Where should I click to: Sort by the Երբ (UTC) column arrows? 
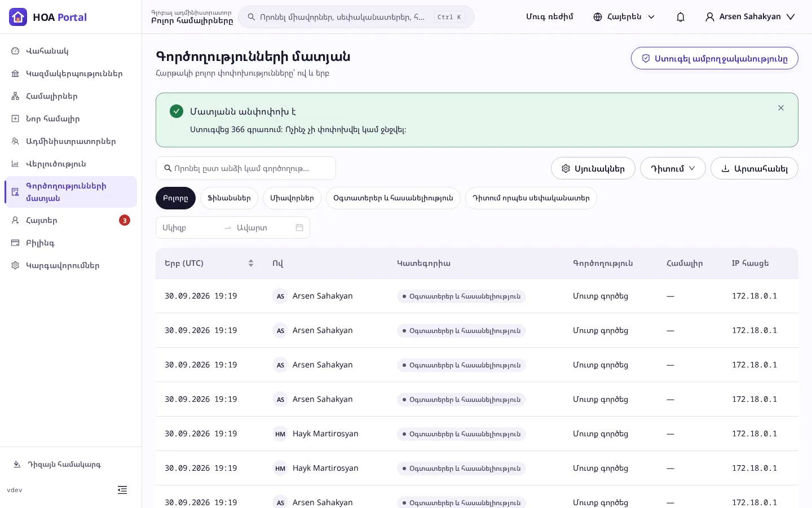[251, 263]
